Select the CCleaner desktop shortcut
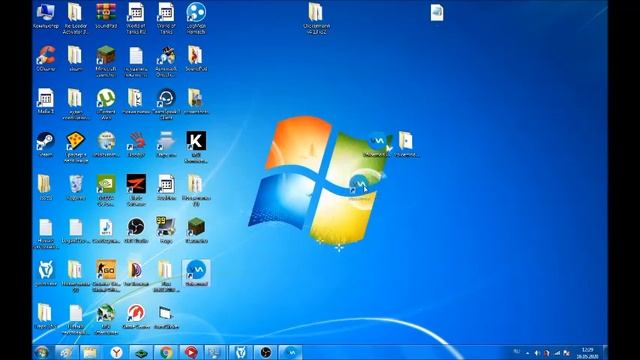The width and height of the screenshot is (640, 360). tap(45, 56)
